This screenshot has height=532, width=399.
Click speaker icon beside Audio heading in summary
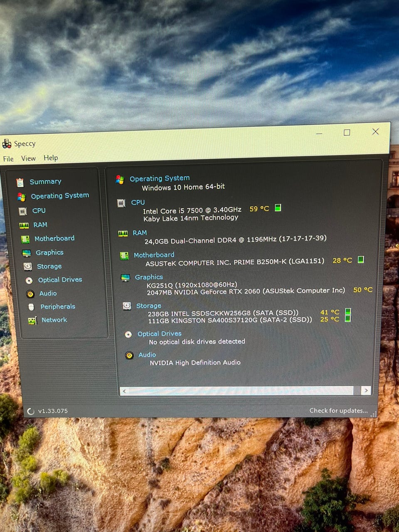[129, 355]
